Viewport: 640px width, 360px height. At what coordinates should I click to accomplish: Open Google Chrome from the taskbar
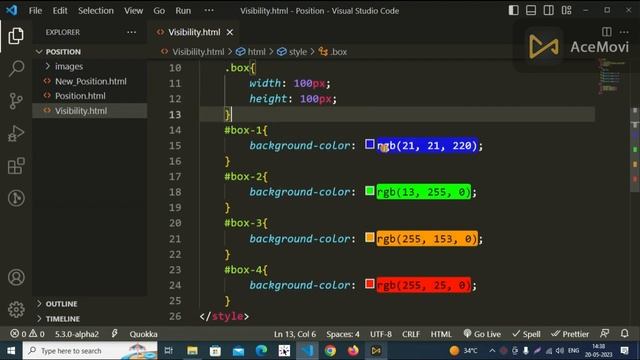(330, 350)
